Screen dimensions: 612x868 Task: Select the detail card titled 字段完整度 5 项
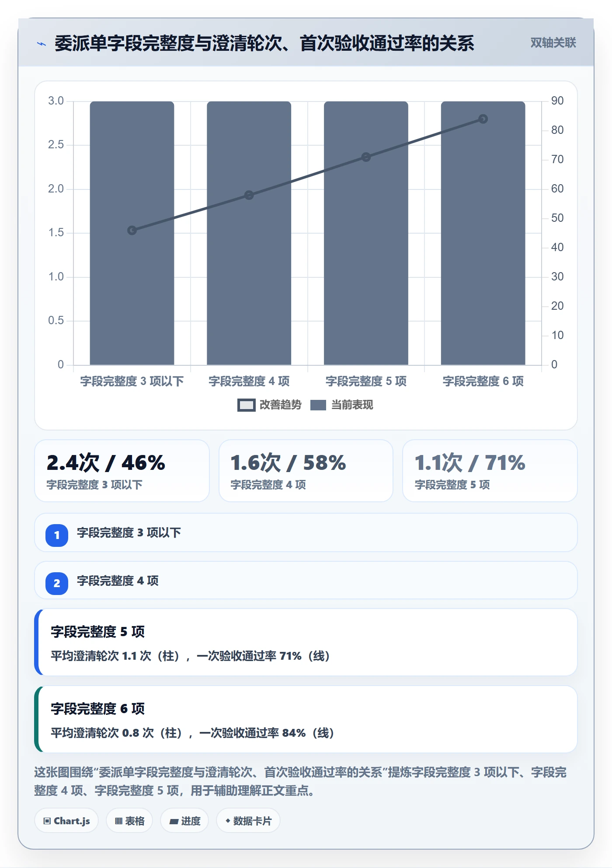pyautogui.click(x=306, y=642)
